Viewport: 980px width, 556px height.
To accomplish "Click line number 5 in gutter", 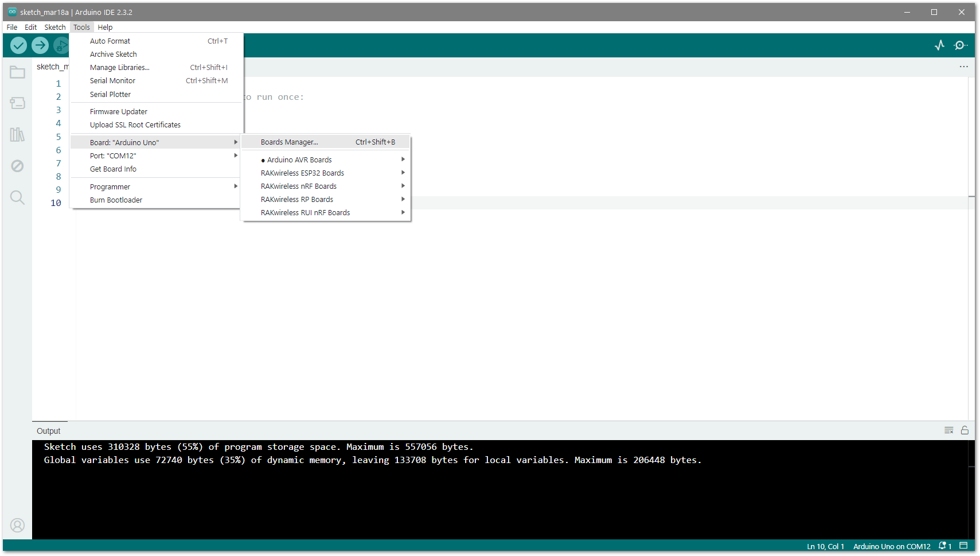I will [58, 137].
